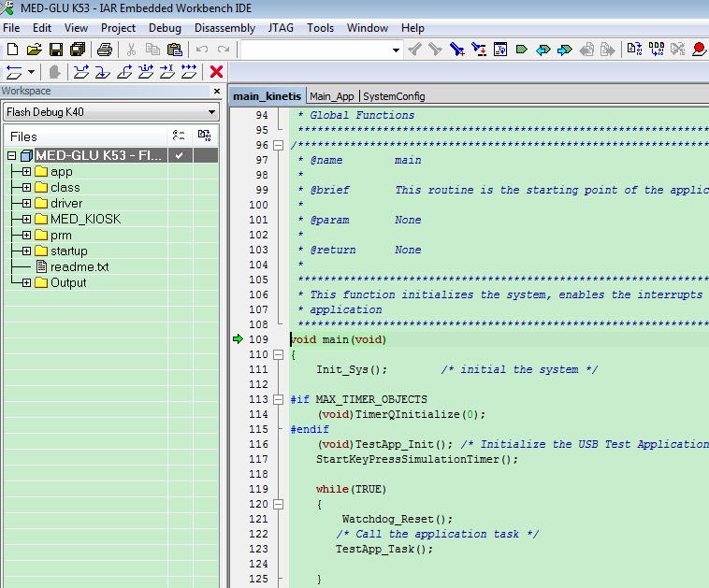Open the JTAG menu
This screenshot has height=588, width=709.
(281, 28)
